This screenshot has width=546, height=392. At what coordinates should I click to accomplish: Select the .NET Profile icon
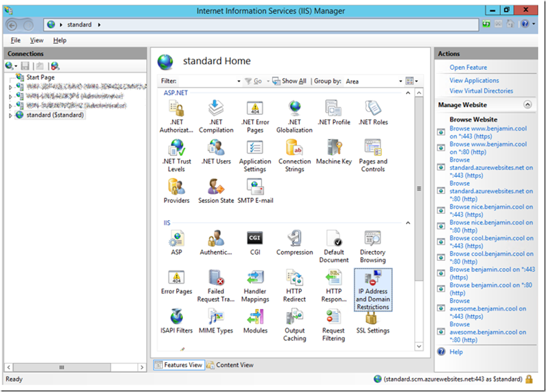pyautogui.click(x=334, y=113)
